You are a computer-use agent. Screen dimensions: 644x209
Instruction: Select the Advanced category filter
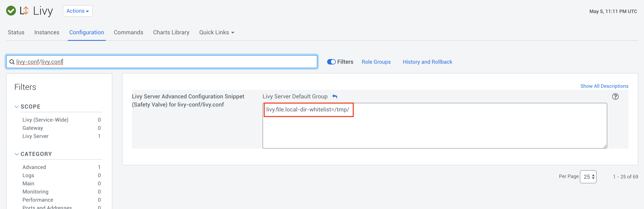(x=34, y=167)
